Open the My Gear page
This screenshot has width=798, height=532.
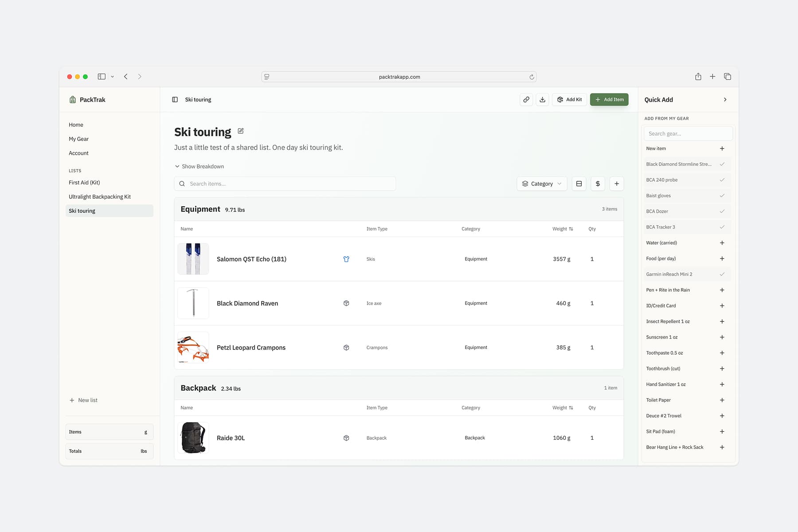tap(78, 139)
